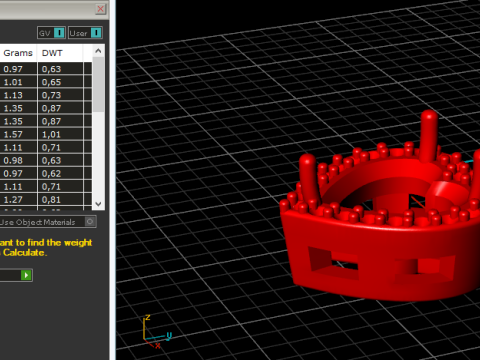Click the list's down scroll arrow

98,204
